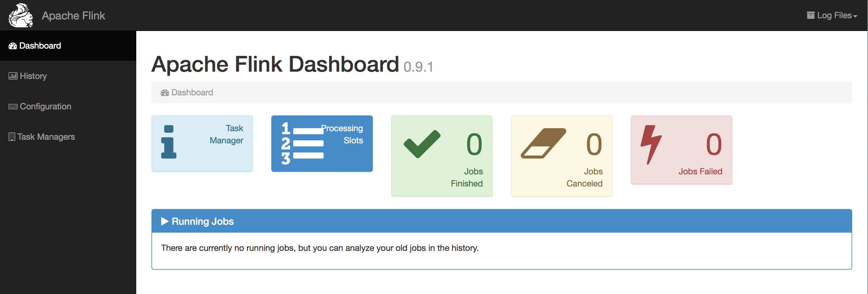Click the Jobs Failed count 0
Screen dimensions: 868x294
[714, 144]
